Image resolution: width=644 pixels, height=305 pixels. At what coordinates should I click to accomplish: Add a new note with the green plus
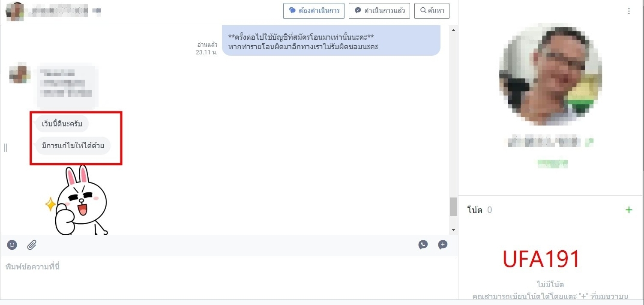coord(629,210)
